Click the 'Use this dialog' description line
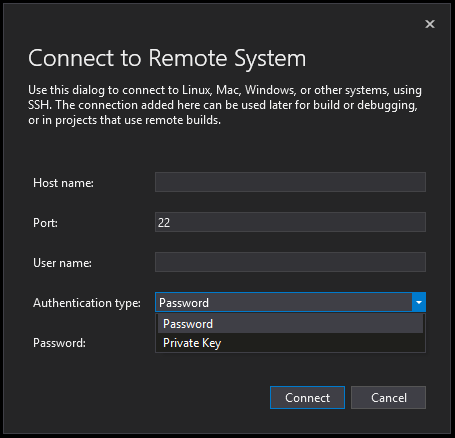The width and height of the screenshot is (455, 438). (x=225, y=90)
